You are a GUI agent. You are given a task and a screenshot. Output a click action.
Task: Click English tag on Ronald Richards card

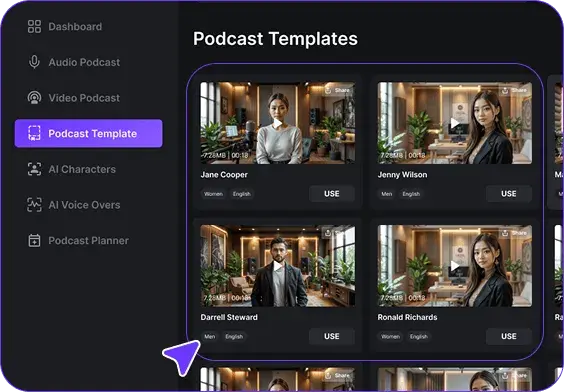click(x=419, y=337)
